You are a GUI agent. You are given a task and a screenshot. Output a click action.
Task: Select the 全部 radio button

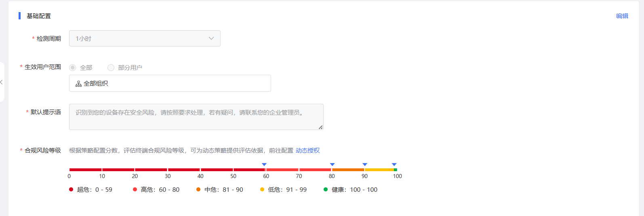click(73, 67)
